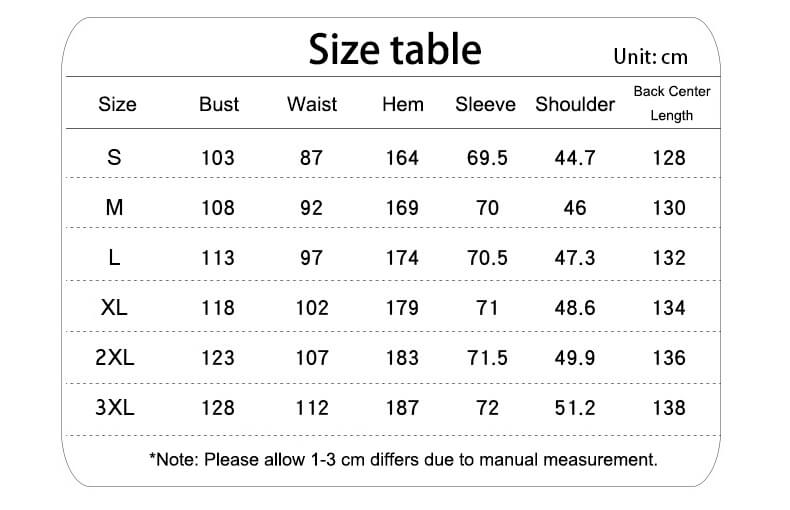790x510 pixels.
Task: Select the S size row label
Action: tap(114, 157)
